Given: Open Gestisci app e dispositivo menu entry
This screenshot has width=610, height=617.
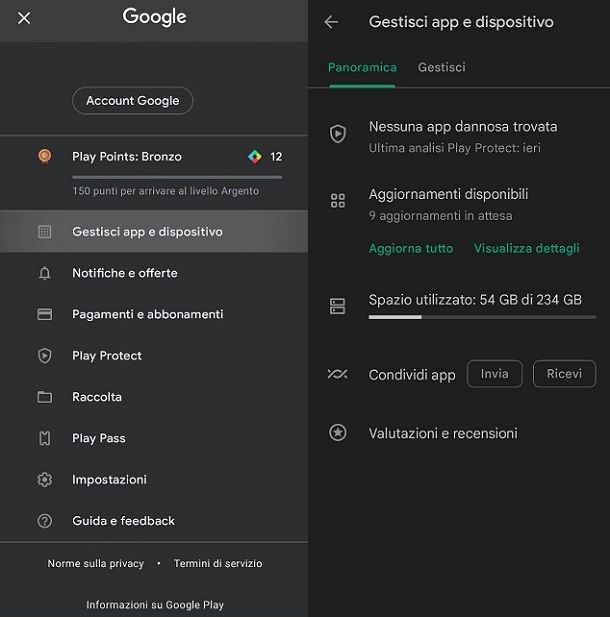Looking at the screenshot, I should (x=154, y=232).
